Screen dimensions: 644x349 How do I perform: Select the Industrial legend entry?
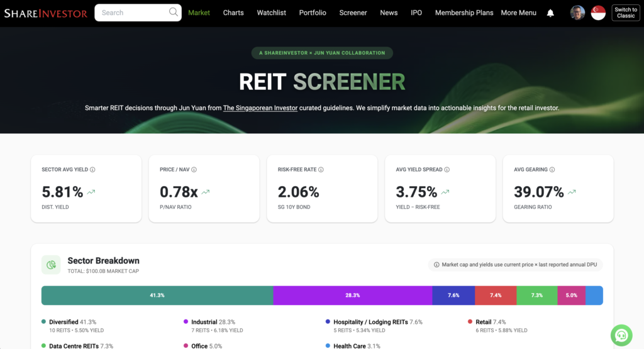point(213,326)
